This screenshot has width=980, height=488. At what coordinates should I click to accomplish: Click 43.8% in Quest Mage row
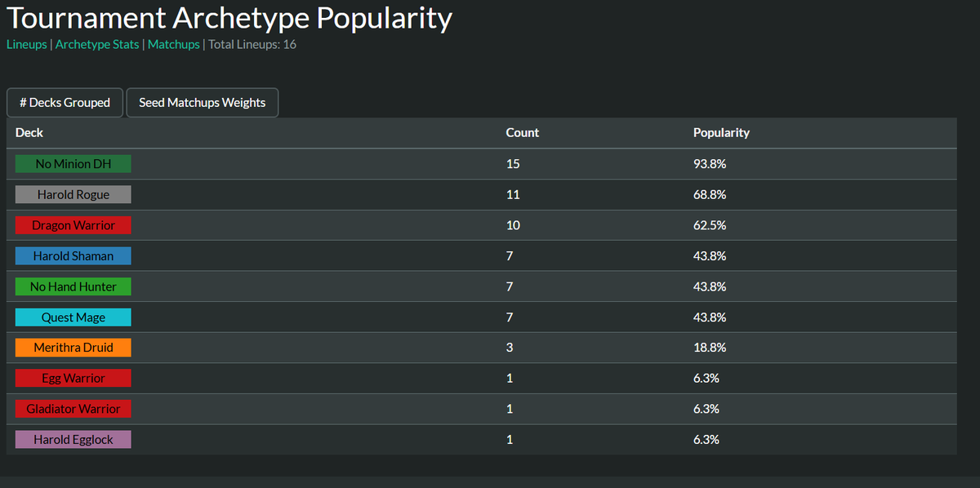pos(710,317)
